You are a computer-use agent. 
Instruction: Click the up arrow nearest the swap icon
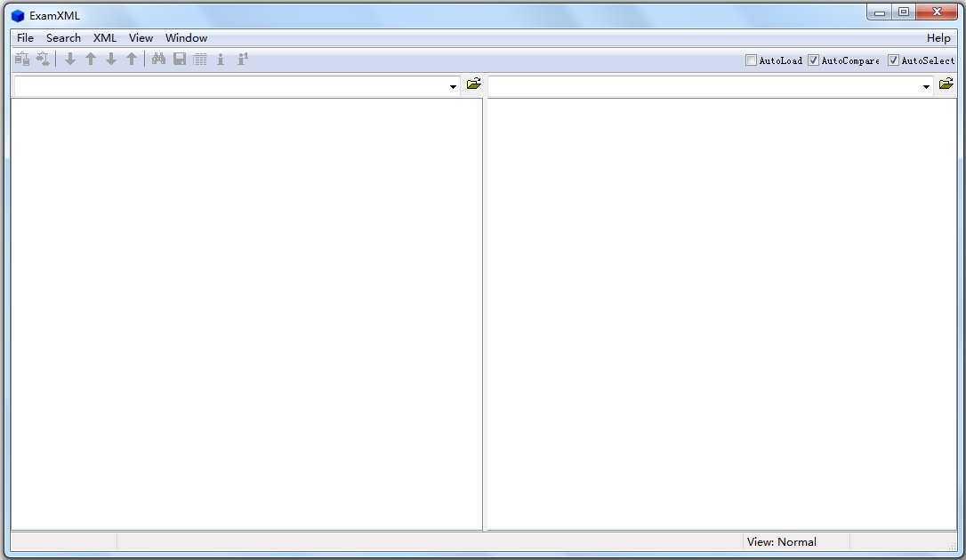pyautogui.click(x=91, y=59)
